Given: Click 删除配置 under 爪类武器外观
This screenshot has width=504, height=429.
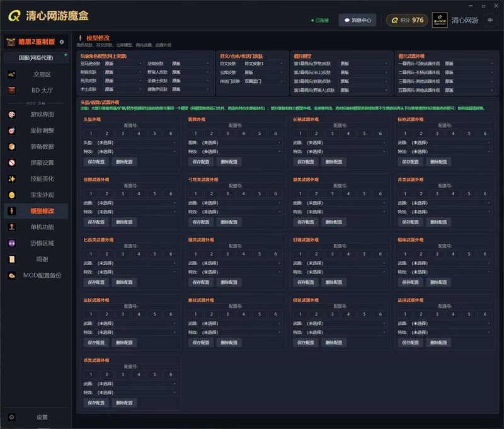Looking at the screenshot, I should [124, 403].
